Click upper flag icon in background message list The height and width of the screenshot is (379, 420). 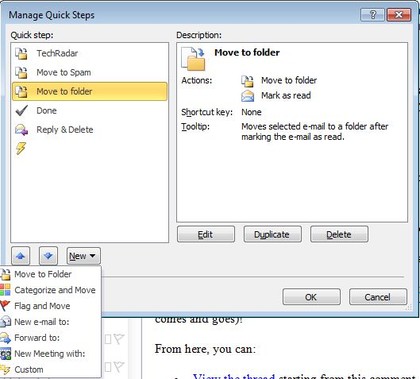(119, 339)
